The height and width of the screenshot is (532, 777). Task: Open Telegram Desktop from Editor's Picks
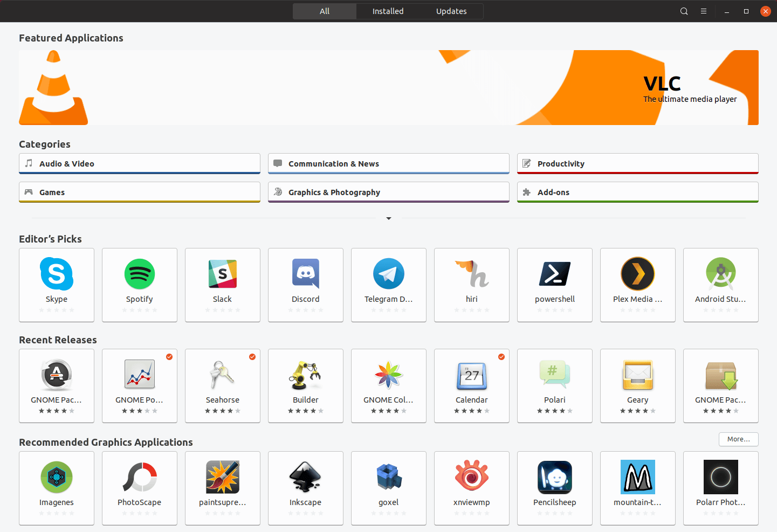point(388,285)
